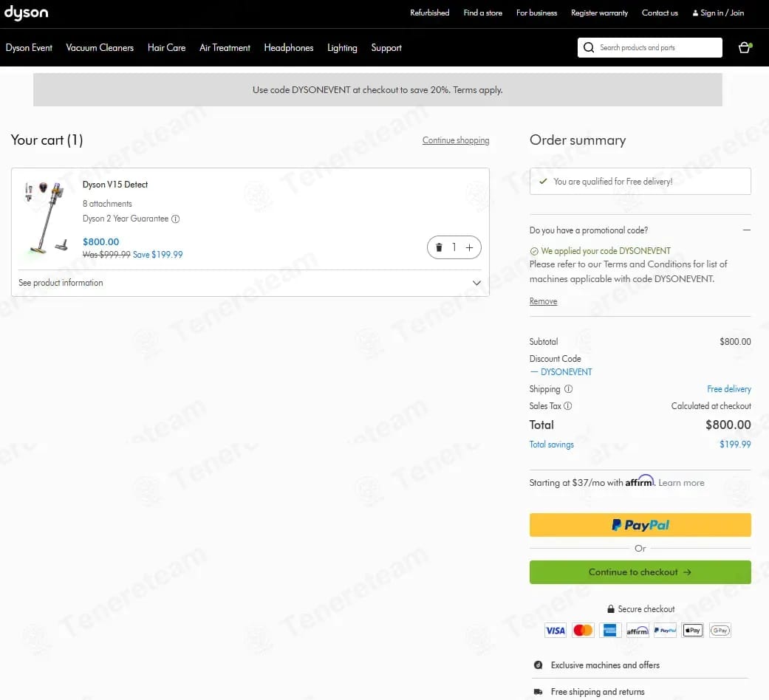Viewport: 769px width, 700px height.
Task: Open the Air Treatment menu
Action: pos(225,47)
